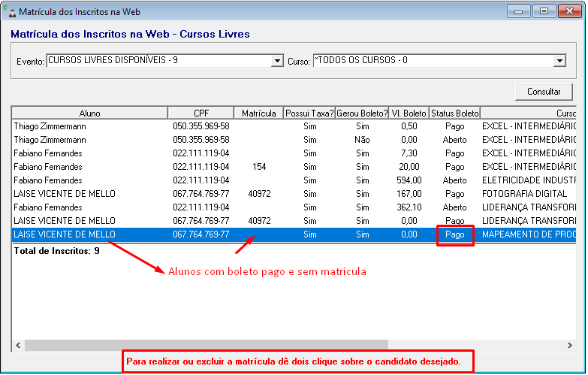Click 'Total de Inscritos: 9' text

(56, 251)
